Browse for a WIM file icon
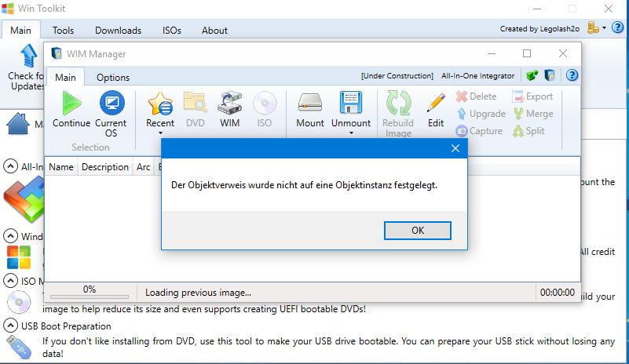The height and width of the screenshot is (364, 629). (229, 103)
